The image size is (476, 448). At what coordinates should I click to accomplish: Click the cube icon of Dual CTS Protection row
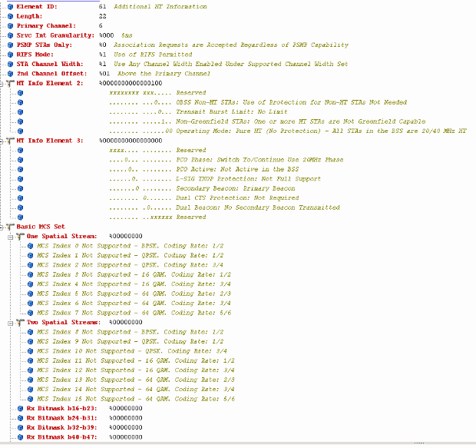pyautogui.click(x=20, y=198)
